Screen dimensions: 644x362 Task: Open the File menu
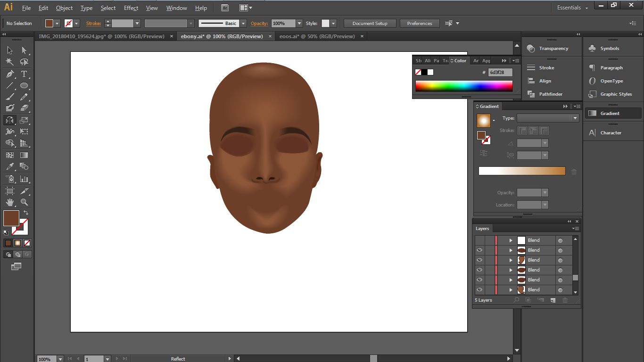point(26,8)
